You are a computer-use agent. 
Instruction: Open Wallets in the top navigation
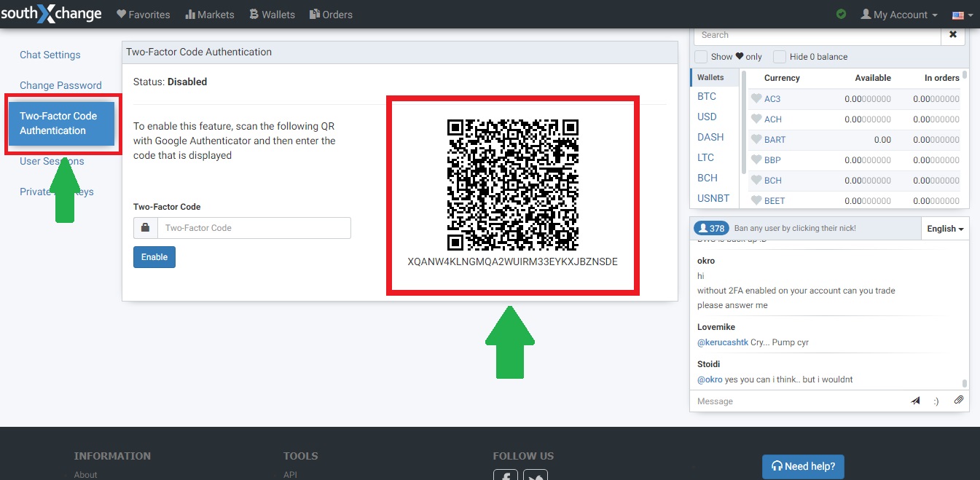(x=272, y=15)
